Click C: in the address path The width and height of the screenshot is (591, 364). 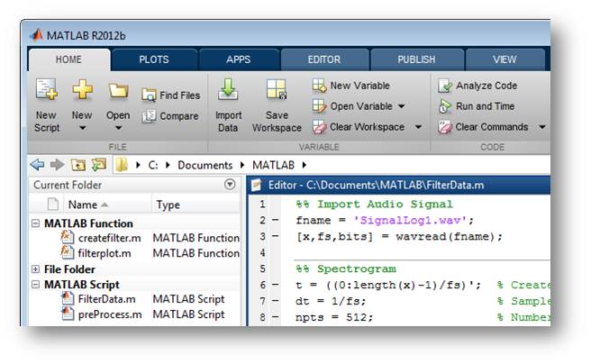(x=153, y=165)
